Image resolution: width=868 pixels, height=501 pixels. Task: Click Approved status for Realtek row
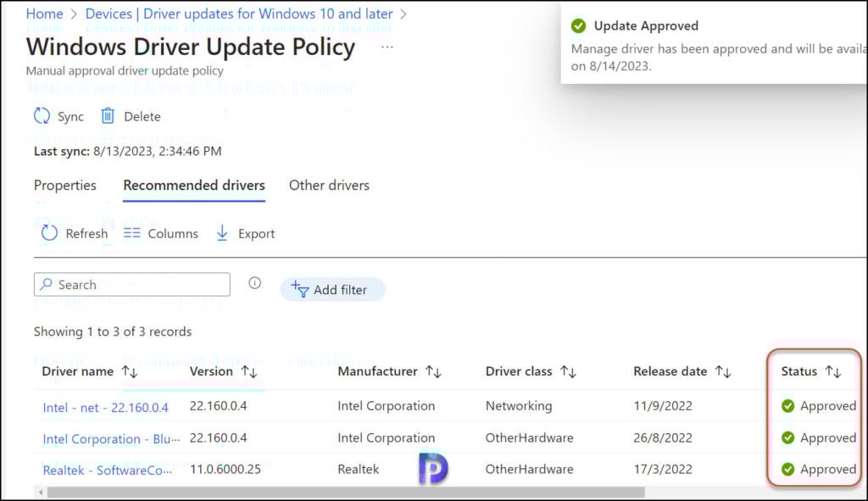[x=819, y=469]
